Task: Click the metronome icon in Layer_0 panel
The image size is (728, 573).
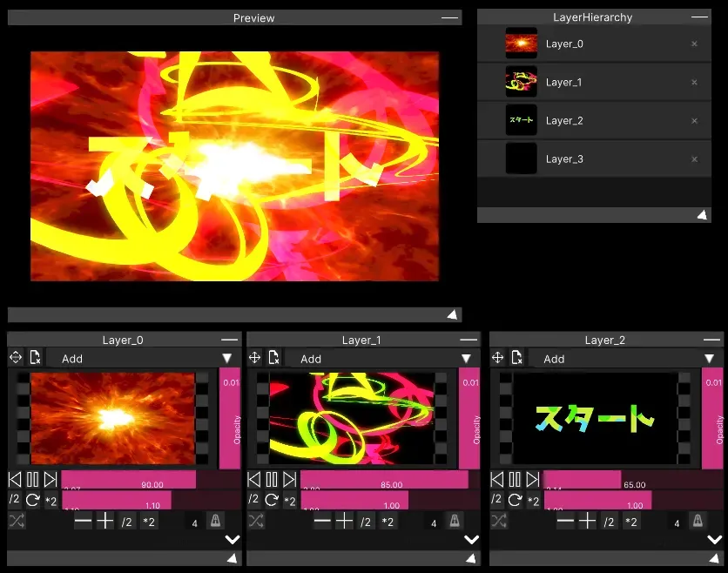Action: click(x=214, y=521)
